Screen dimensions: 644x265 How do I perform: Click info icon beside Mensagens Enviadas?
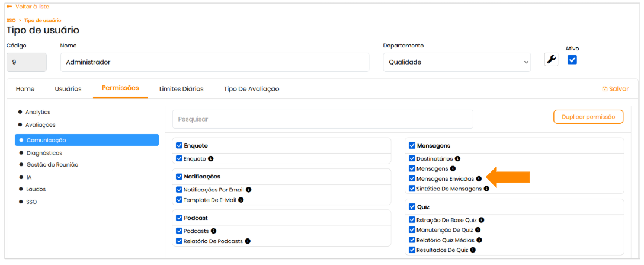[x=479, y=178]
